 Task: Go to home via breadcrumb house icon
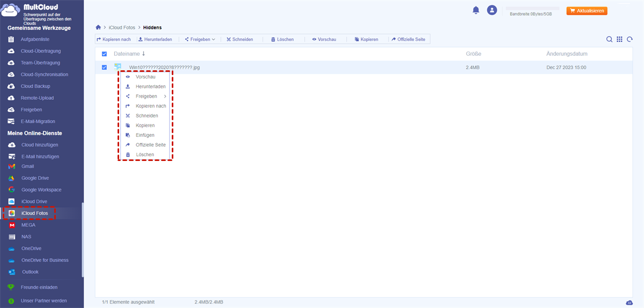[98, 27]
